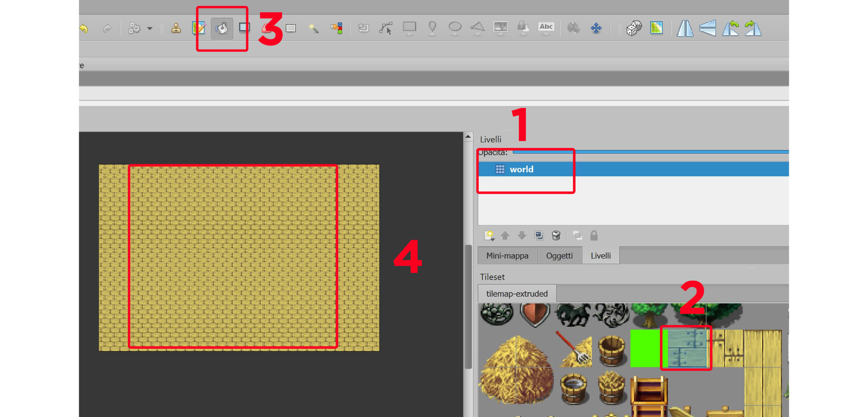This screenshot has width=868, height=417.
Task: Click the Insert Text (Abc) tool
Action: (x=546, y=28)
